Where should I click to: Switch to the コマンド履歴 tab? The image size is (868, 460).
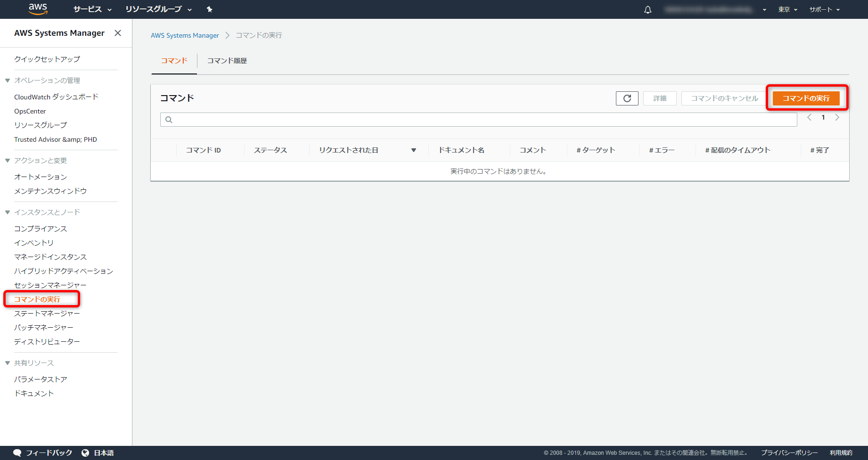(x=227, y=61)
